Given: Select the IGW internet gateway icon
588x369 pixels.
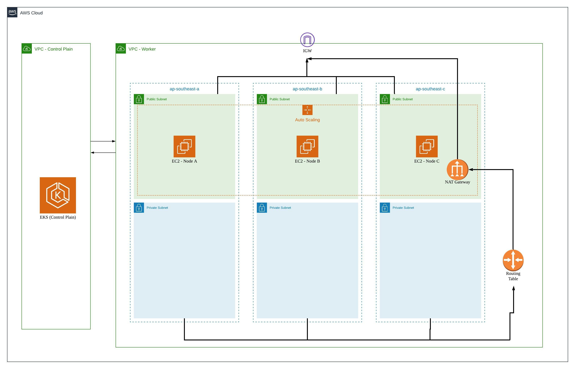Looking at the screenshot, I should (x=307, y=40).
